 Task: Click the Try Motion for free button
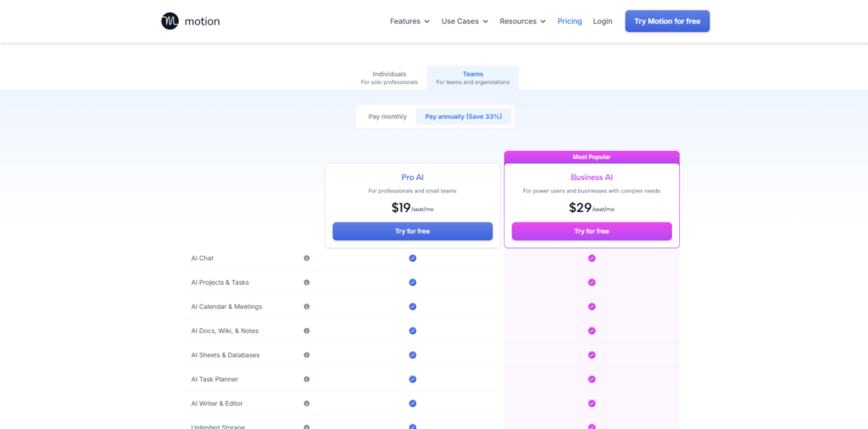667,21
